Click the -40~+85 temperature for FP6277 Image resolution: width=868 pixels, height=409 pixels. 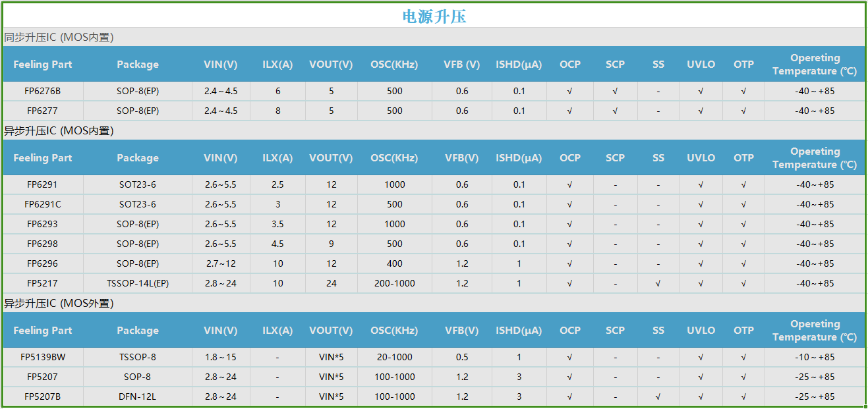pos(815,111)
